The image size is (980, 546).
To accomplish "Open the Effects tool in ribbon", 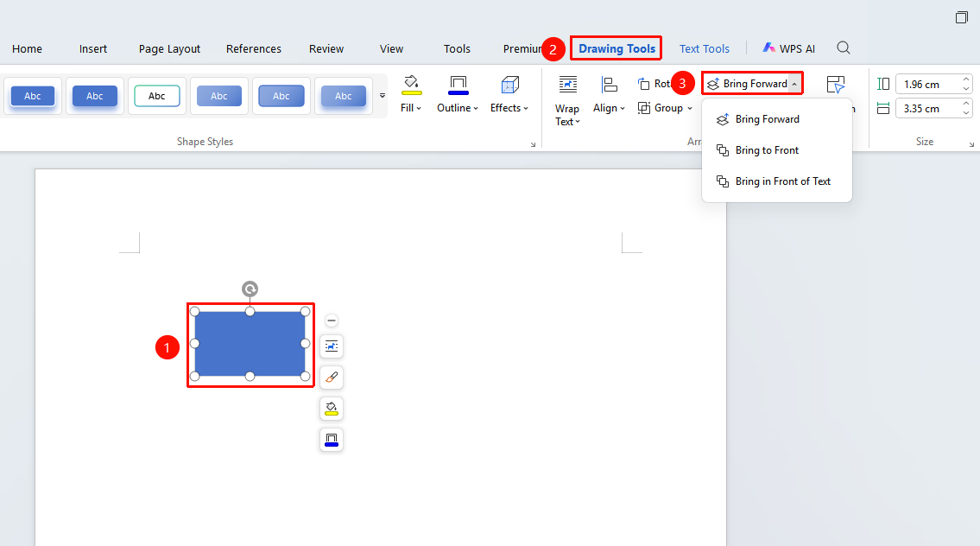I will pyautogui.click(x=509, y=94).
